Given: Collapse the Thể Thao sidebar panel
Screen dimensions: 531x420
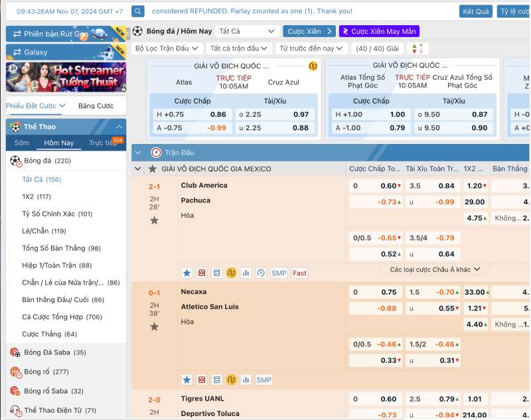Looking at the screenshot, I should [x=119, y=127].
